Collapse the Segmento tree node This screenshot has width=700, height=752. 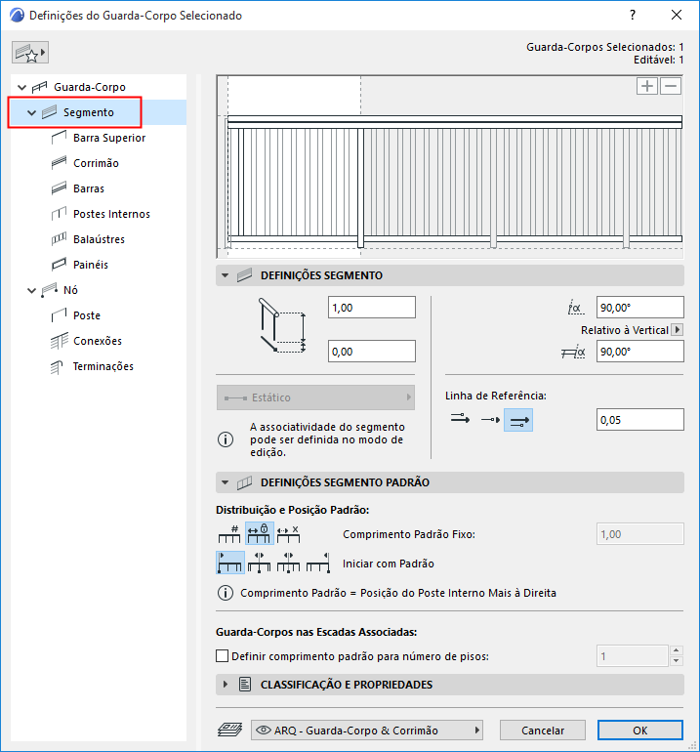31,112
